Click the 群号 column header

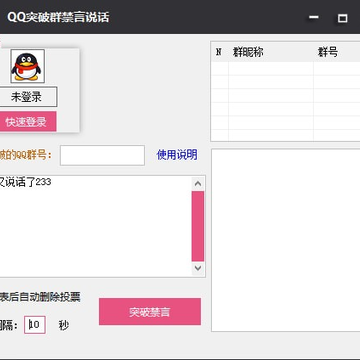[x=328, y=52]
